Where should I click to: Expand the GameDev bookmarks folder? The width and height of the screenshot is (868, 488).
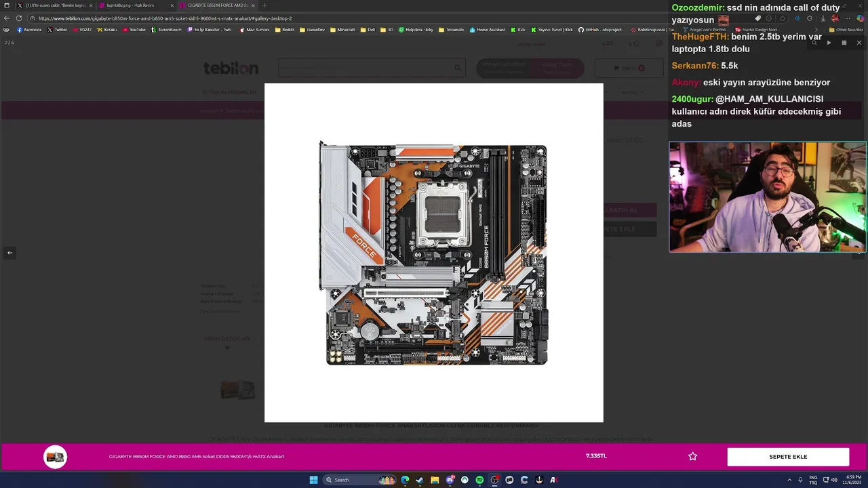point(313,30)
